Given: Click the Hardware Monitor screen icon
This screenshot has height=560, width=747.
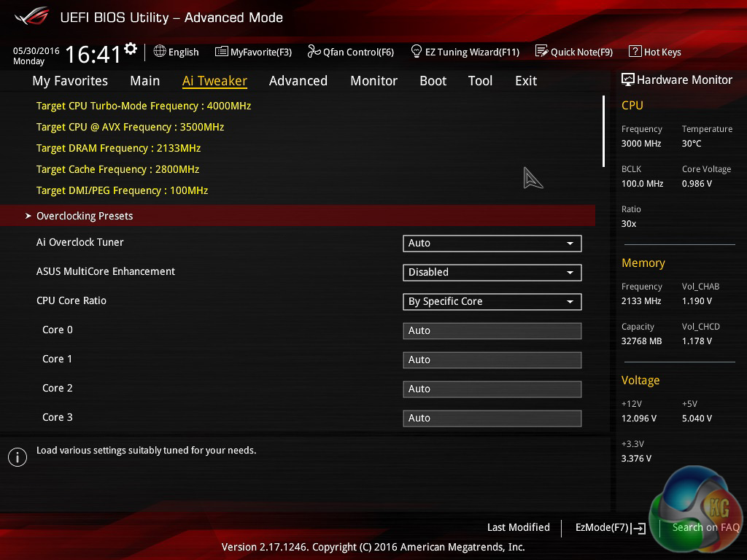Looking at the screenshot, I should (x=627, y=79).
